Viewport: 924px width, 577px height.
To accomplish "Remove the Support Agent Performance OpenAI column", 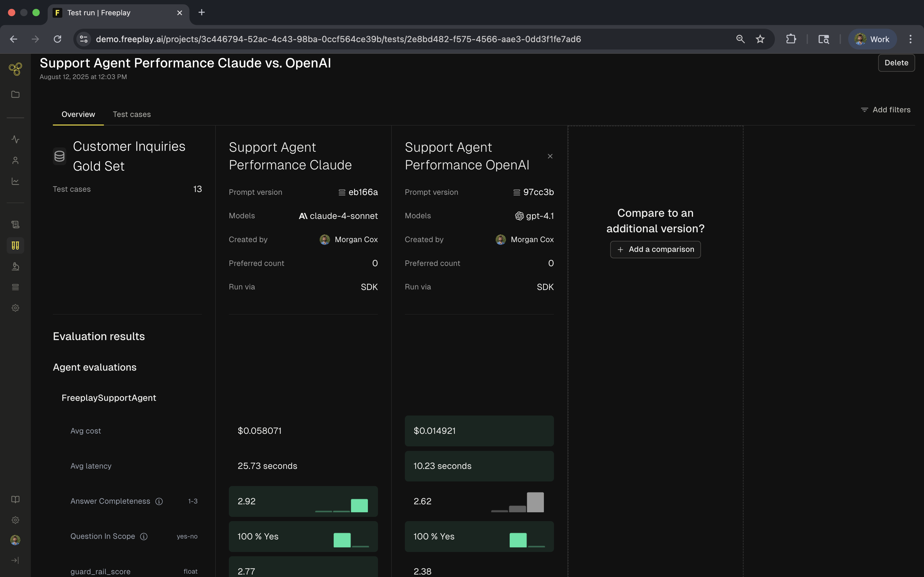I will [x=550, y=156].
